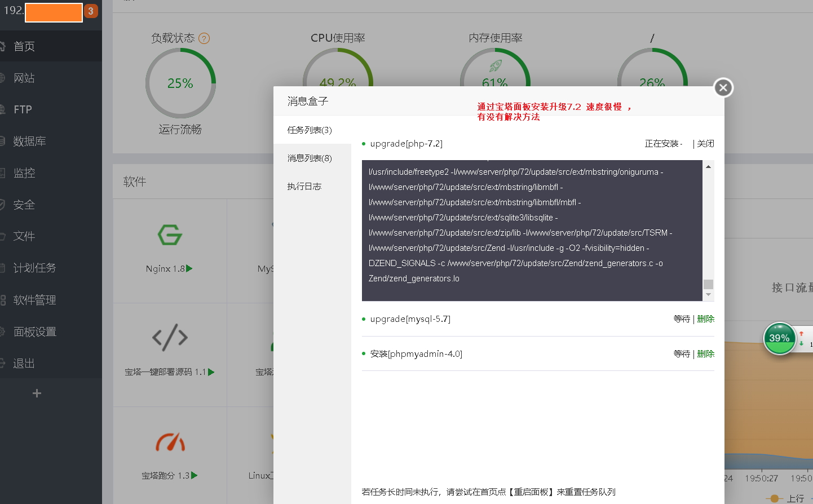This screenshot has width=813, height=504.
Task: Close the 消息盒子 dialog with X button
Action: pyautogui.click(x=723, y=87)
